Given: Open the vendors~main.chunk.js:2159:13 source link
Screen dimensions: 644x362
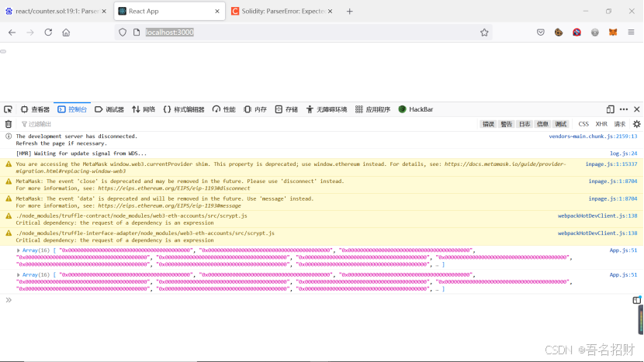Looking at the screenshot, I should [593, 136].
